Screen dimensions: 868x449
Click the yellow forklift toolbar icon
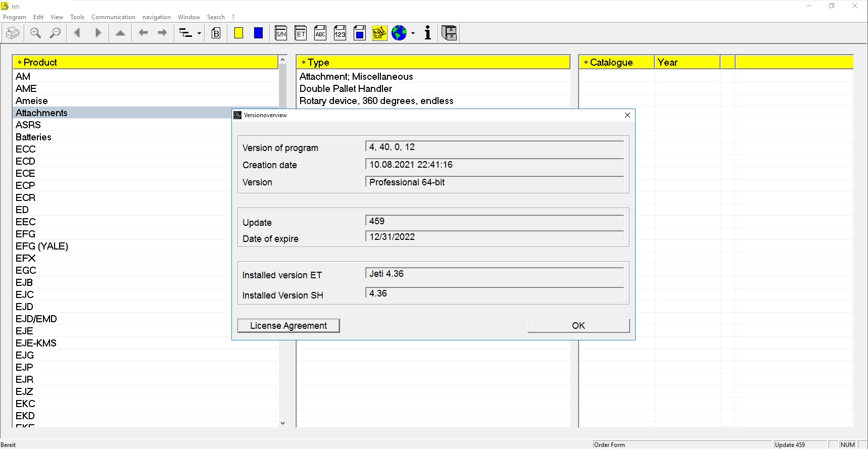click(379, 33)
